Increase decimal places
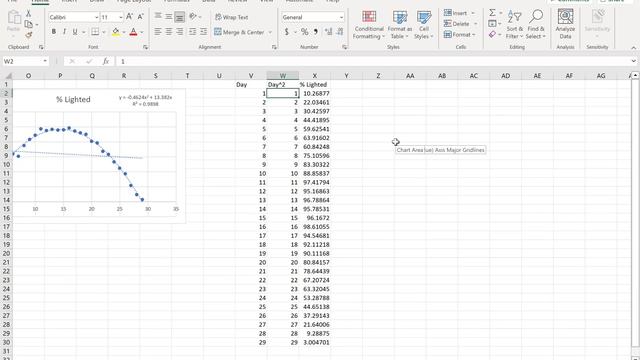This screenshot has height=360, width=640. (x=328, y=32)
